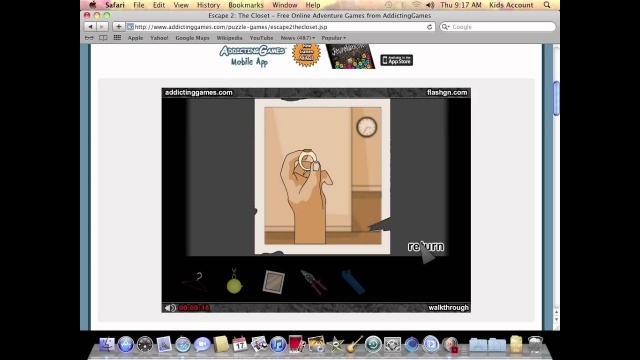The height and width of the screenshot is (360, 640).
Task: Go forward with Safari forward arrow
Action: 102,27
